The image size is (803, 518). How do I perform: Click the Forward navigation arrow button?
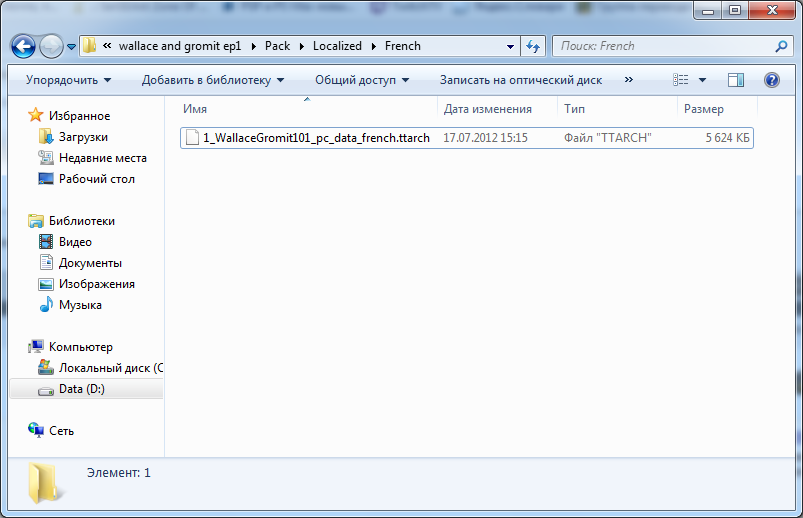click(x=51, y=46)
